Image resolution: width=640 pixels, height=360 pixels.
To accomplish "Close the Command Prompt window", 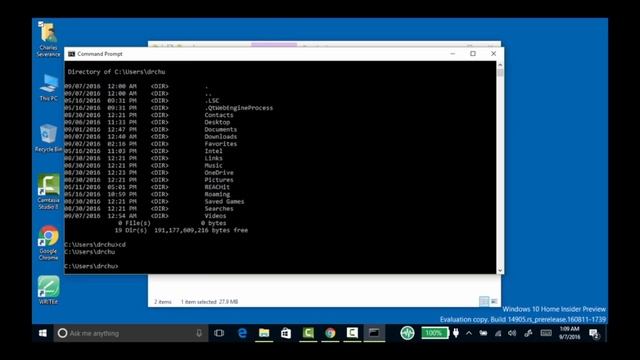I will pyautogui.click(x=493, y=53).
